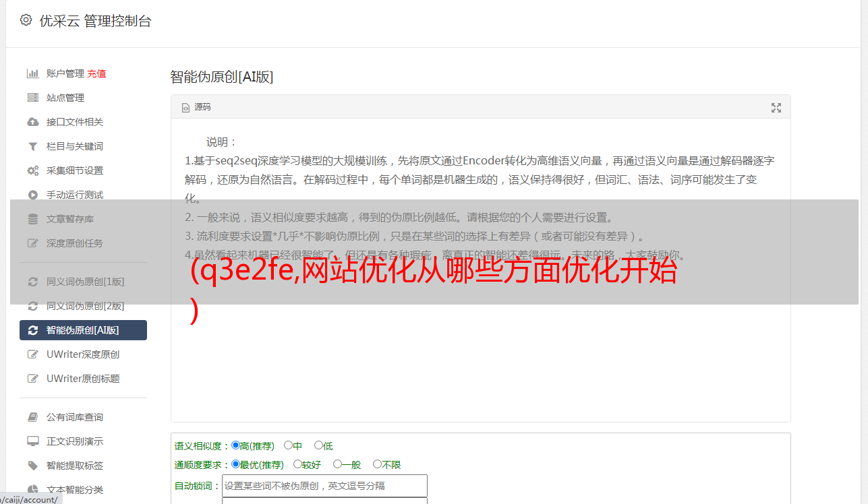Choose 通顺度要求 较好 radio option

[x=297, y=464]
